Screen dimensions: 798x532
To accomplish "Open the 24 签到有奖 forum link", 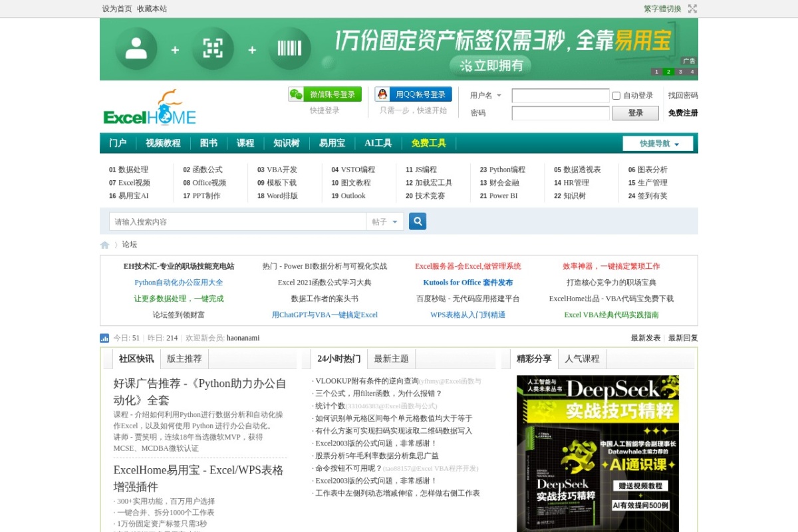I will [648, 196].
